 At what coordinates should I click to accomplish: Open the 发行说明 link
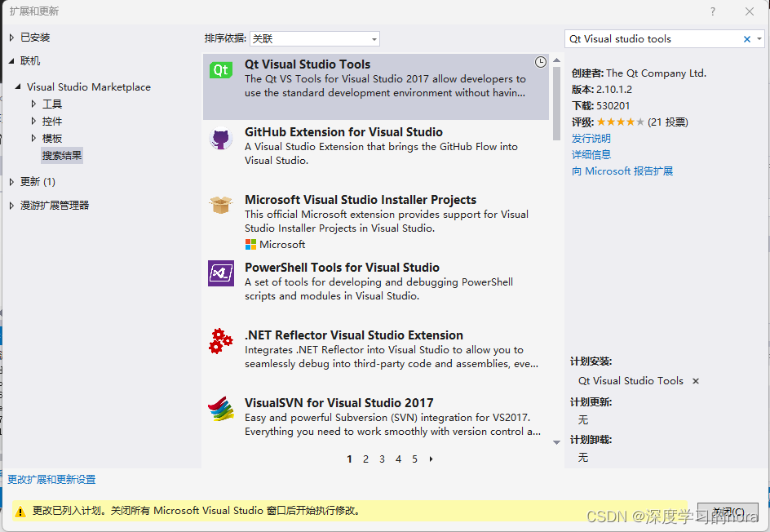[x=591, y=138]
